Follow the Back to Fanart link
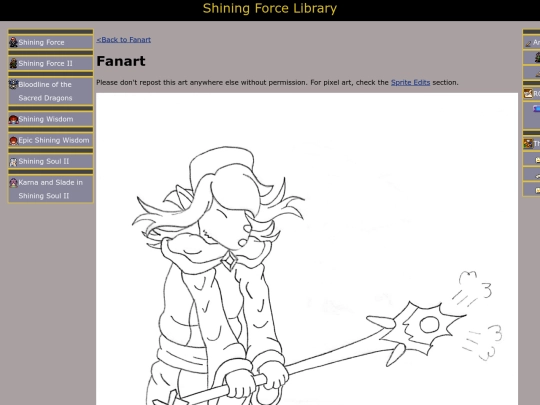The height and width of the screenshot is (405, 540). click(x=124, y=40)
